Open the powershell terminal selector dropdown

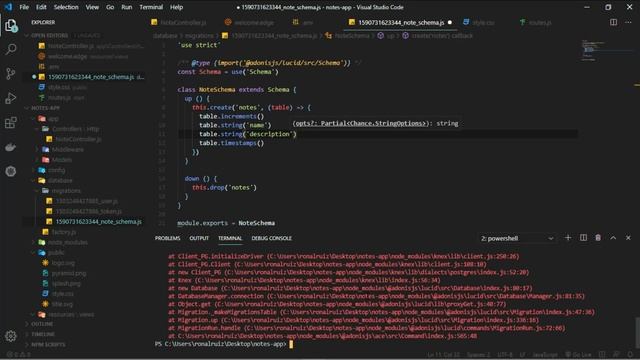pos(517,238)
